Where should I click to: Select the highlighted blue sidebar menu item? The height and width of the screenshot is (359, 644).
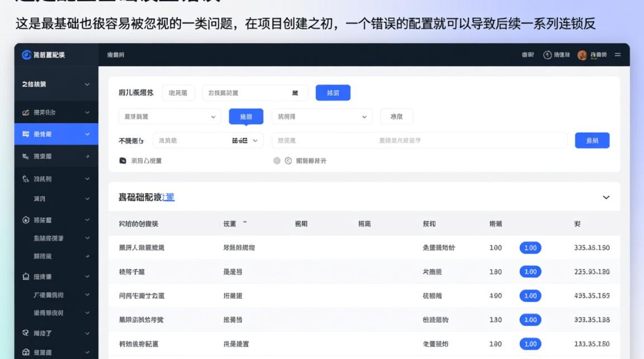pyautogui.click(x=56, y=135)
